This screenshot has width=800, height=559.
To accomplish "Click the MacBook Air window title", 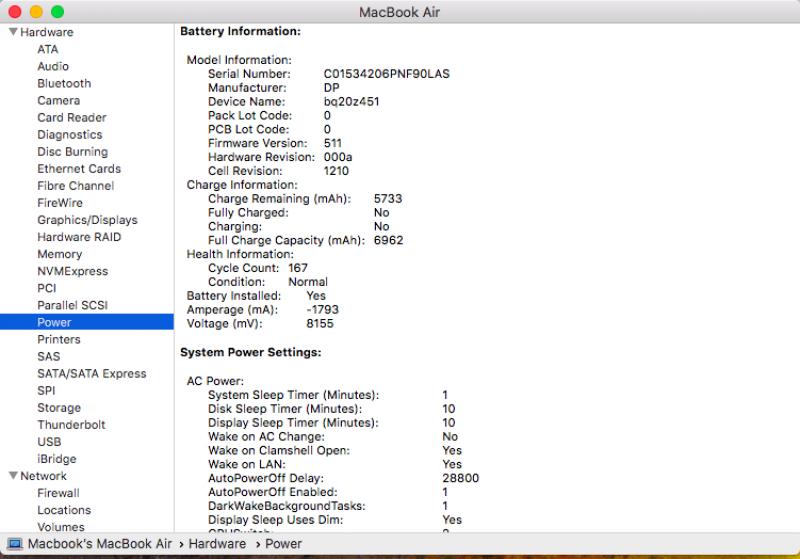I will 399,12.
